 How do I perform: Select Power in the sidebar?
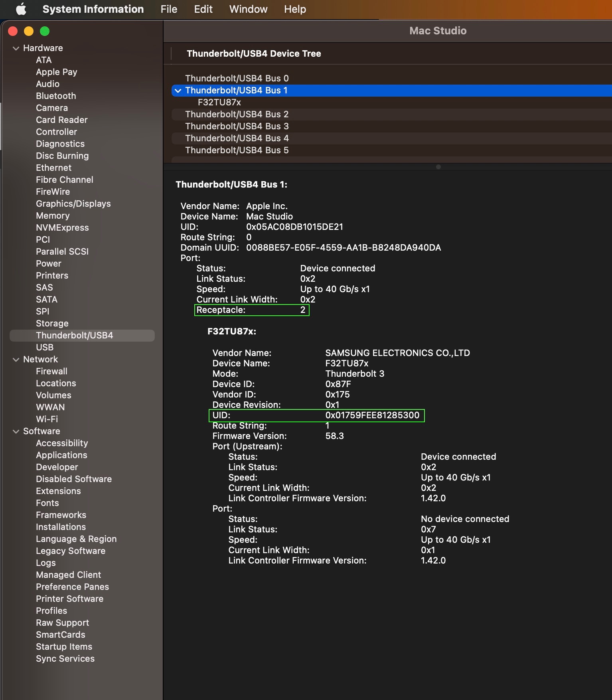48,263
